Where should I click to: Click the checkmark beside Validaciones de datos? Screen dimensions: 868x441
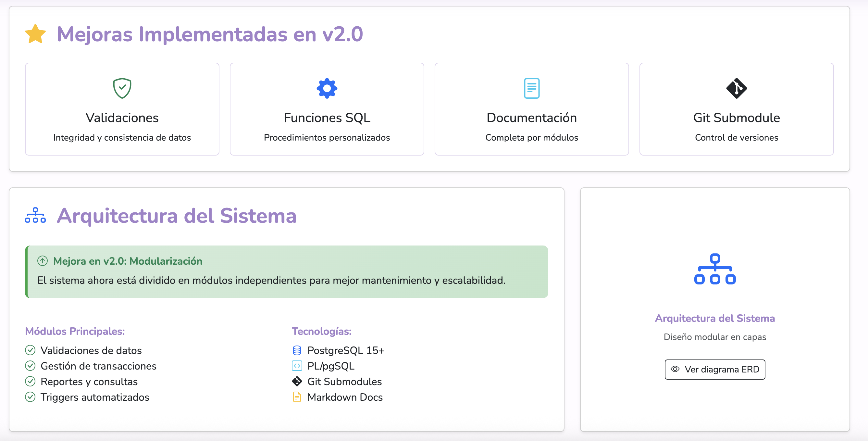pyautogui.click(x=30, y=350)
